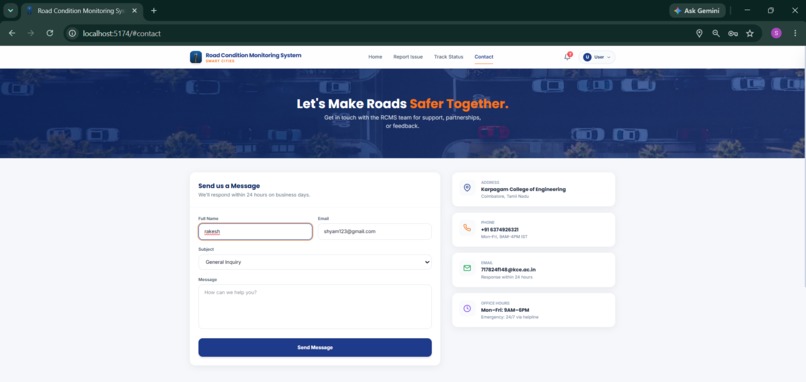Viewport: 806px width, 382px height.
Task: Open a new tab with plus icon
Action: 154,10
